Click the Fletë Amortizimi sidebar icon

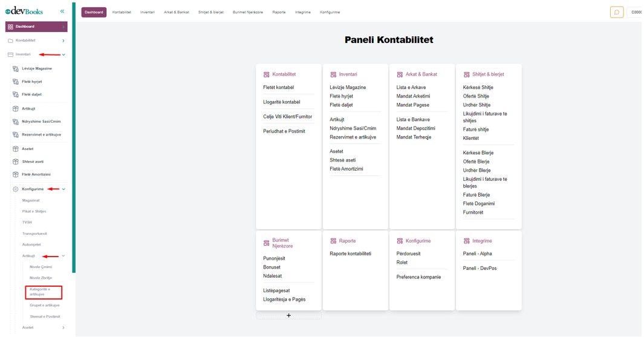point(16,174)
